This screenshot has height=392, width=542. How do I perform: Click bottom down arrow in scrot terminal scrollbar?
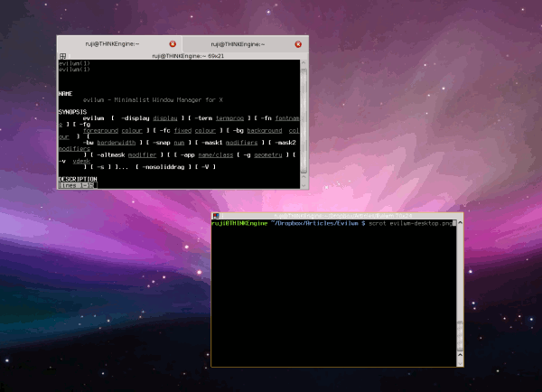pyautogui.click(x=460, y=364)
